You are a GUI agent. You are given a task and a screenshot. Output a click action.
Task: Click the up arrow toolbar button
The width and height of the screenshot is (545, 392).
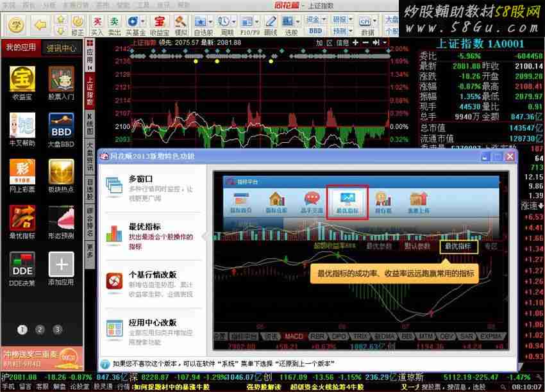(x=61, y=19)
